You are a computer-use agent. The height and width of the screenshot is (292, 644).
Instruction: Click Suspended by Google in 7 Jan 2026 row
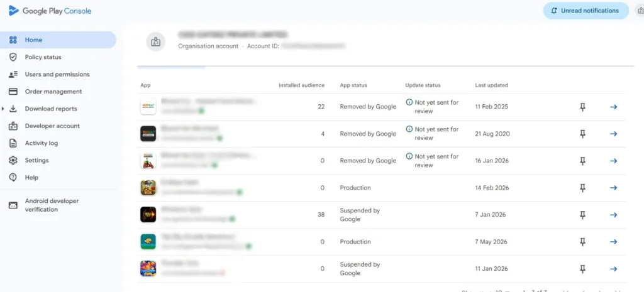[360, 215]
